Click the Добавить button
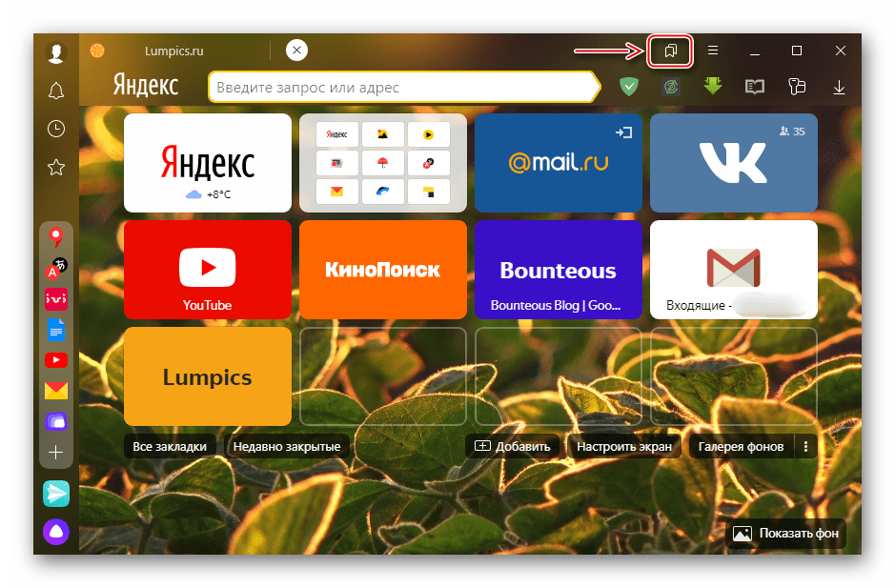Image resolution: width=895 pixels, height=588 pixels. tap(513, 446)
